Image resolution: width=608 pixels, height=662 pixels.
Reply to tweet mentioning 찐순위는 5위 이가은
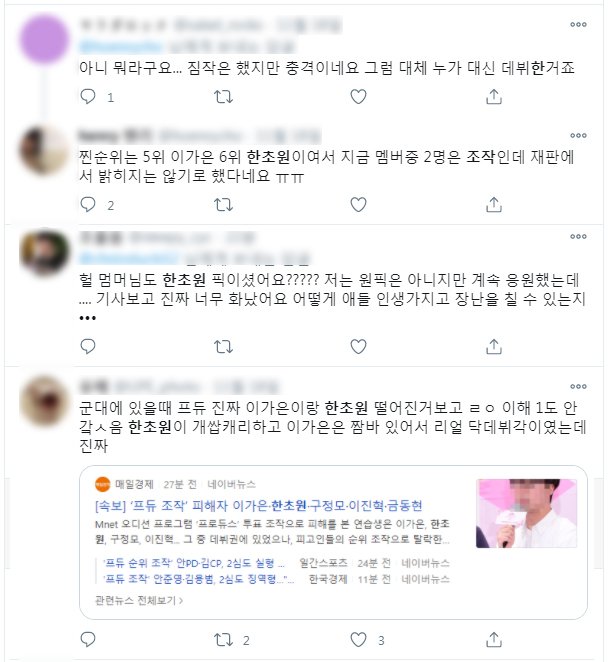click(88, 205)
